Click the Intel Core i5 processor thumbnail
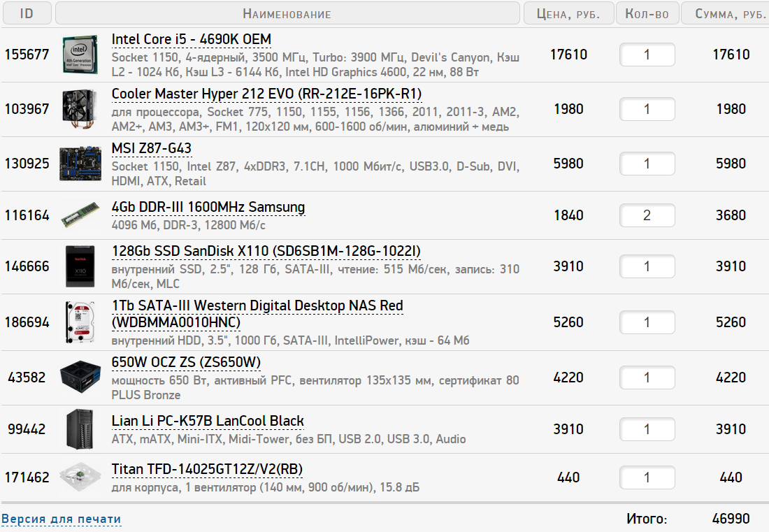Viewport: 769px width, 532px height. (x=80, y=55)
